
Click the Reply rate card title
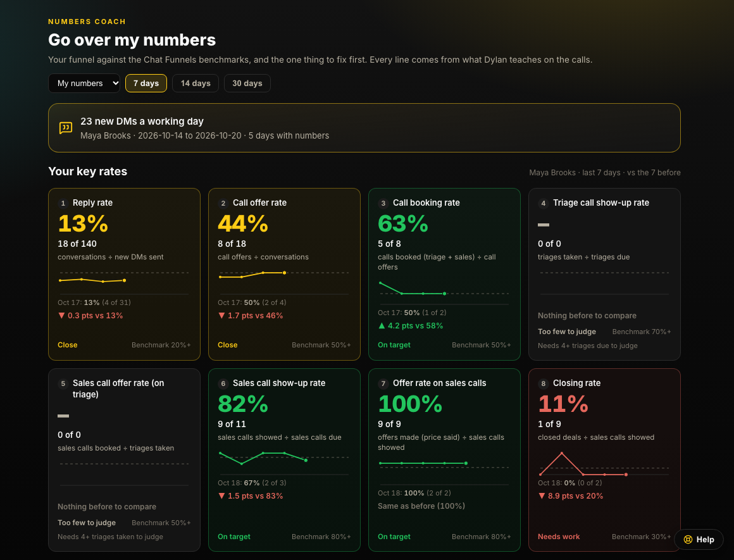tap(92, 202)
